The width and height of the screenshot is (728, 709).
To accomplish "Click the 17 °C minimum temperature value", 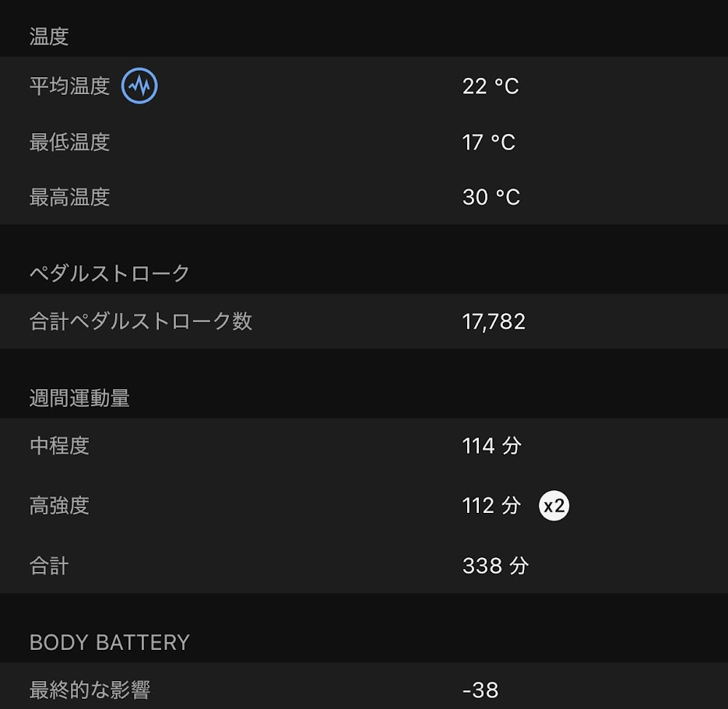I will pos(489,142).
